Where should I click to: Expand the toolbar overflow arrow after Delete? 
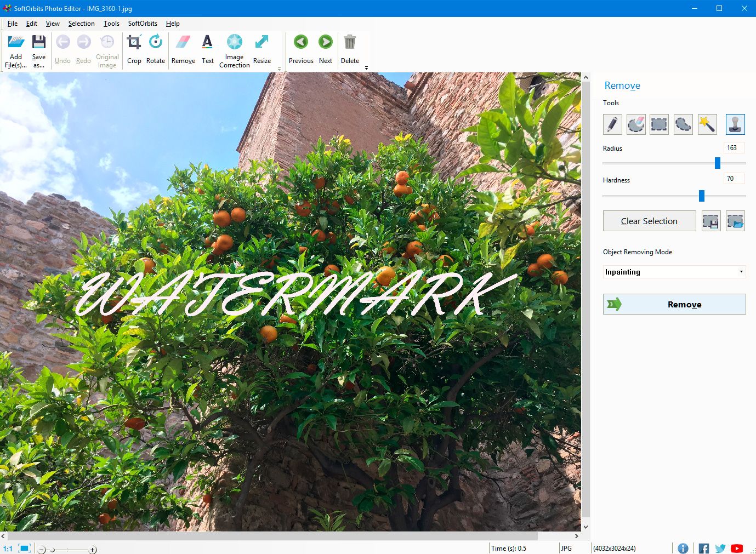coord(366,68)
